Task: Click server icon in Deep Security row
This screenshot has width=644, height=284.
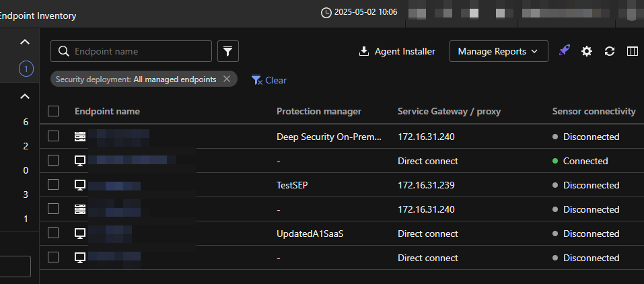Action: click(80, 137)
